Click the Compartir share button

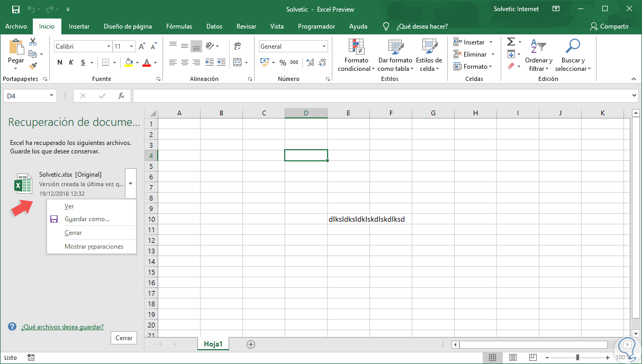[x=610, y=26]
